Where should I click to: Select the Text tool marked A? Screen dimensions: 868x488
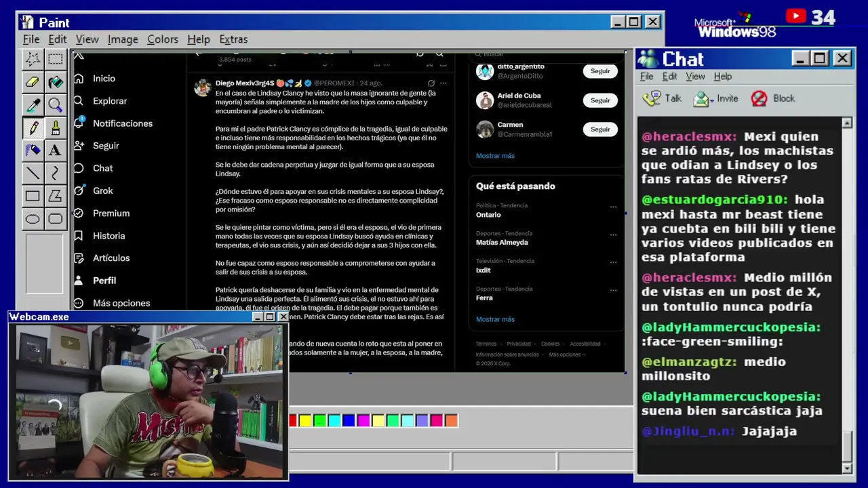tap(55, 150)
